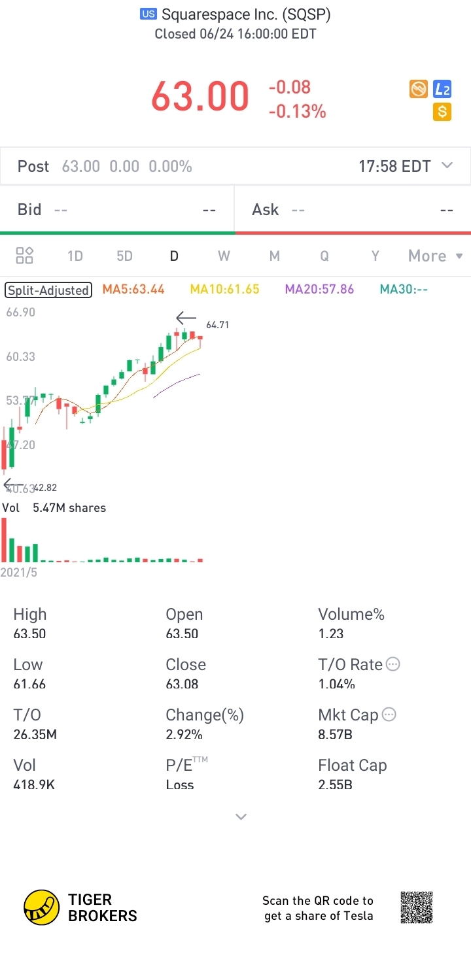
Task: Expand the post-market time dropdown arrow
Action: click(x=447, y=165)
